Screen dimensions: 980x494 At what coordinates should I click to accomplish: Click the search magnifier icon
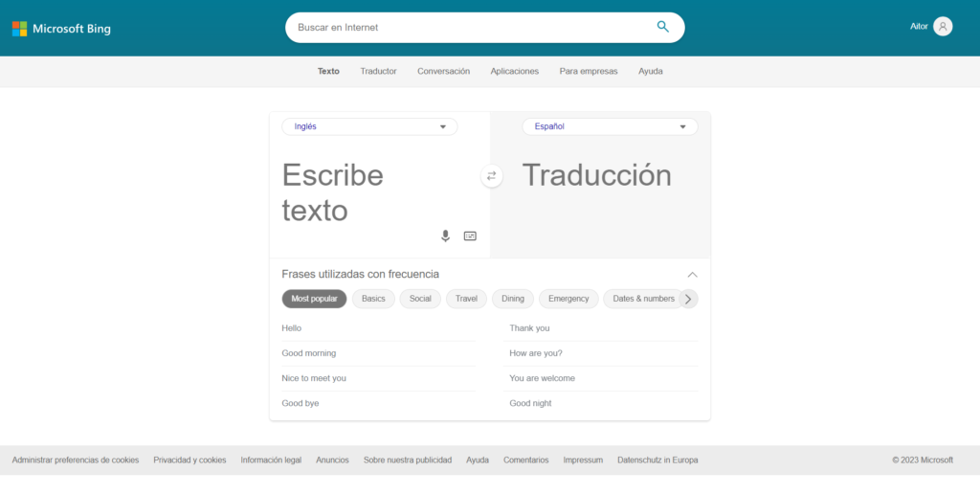pos(662,27)
